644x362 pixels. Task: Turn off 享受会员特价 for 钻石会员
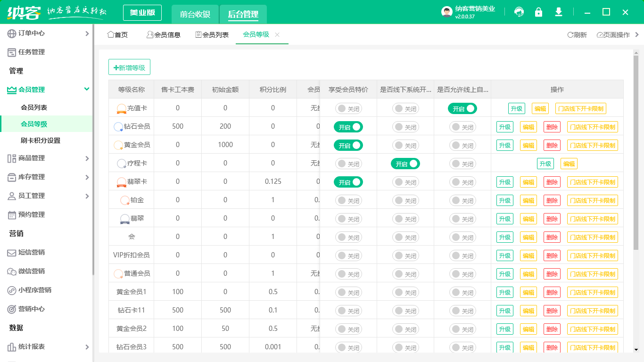click(348, 126)
